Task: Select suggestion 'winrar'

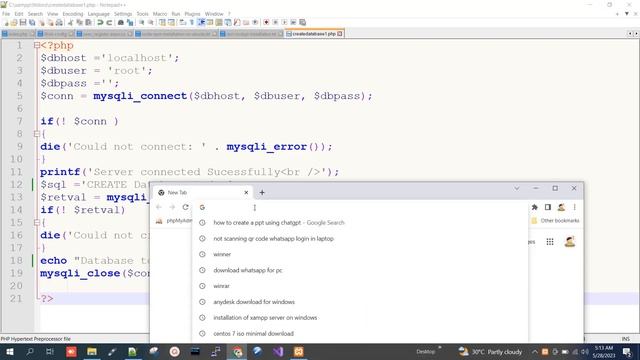Action: tap(360, 286)
